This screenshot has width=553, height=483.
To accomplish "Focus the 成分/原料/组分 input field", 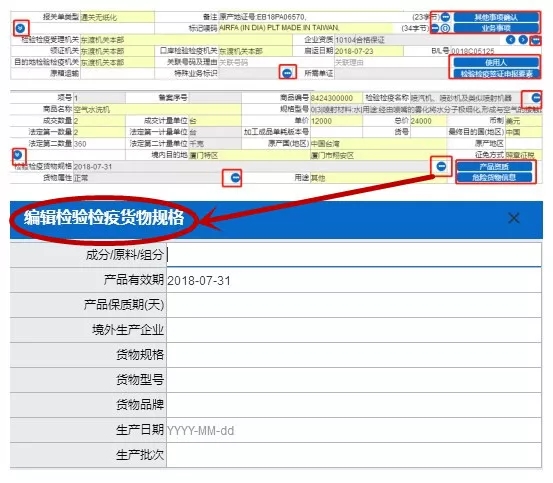I will 354,255.
